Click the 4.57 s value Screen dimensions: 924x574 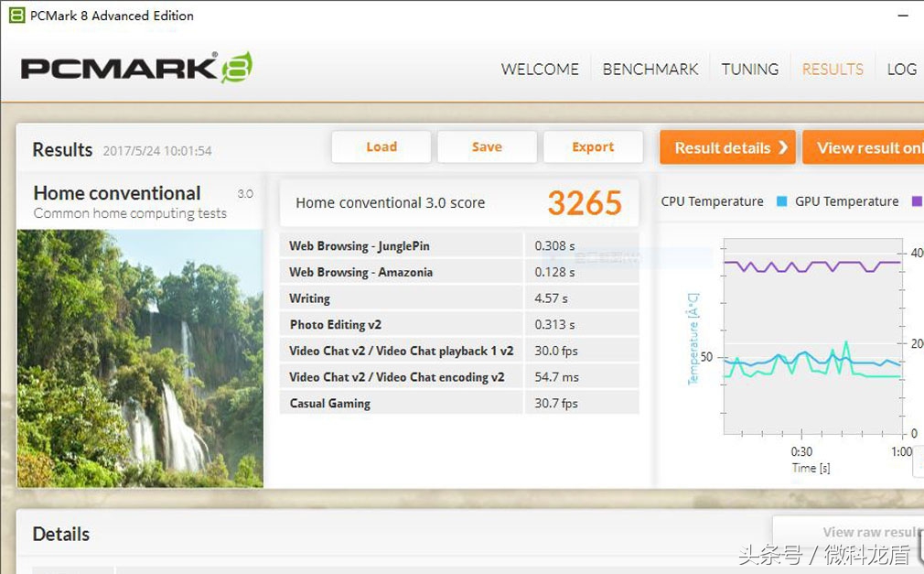click(x=551, y=298)
